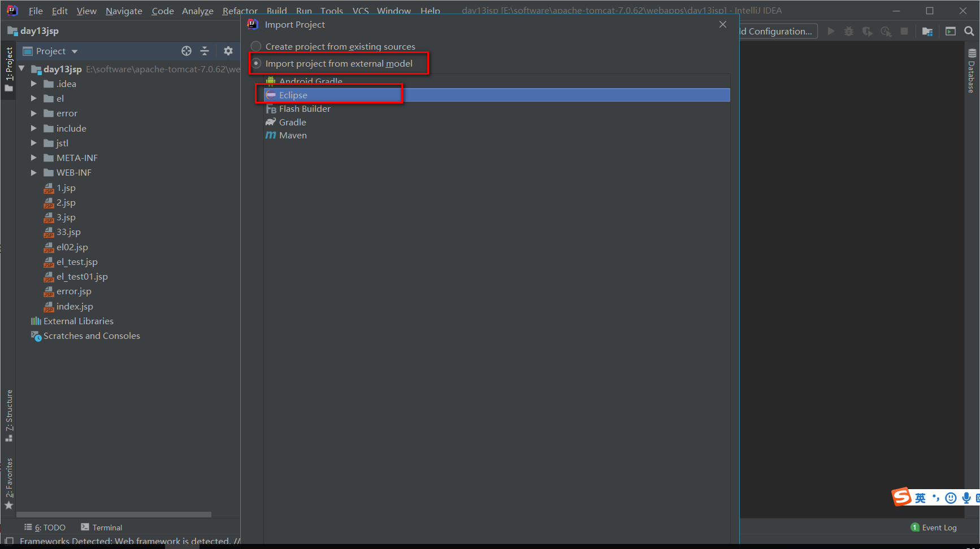Open the Code menu
Viewport: 980px width, 549px height.
click(163, 11)
